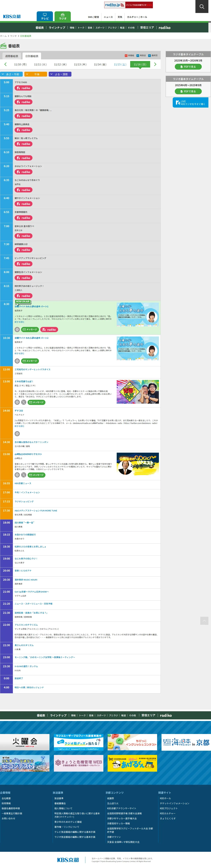Image resolution: width=211 pixels, height=868 pixels.
Task: Open website globe icon for パート2 program
Action: (17, 361)
